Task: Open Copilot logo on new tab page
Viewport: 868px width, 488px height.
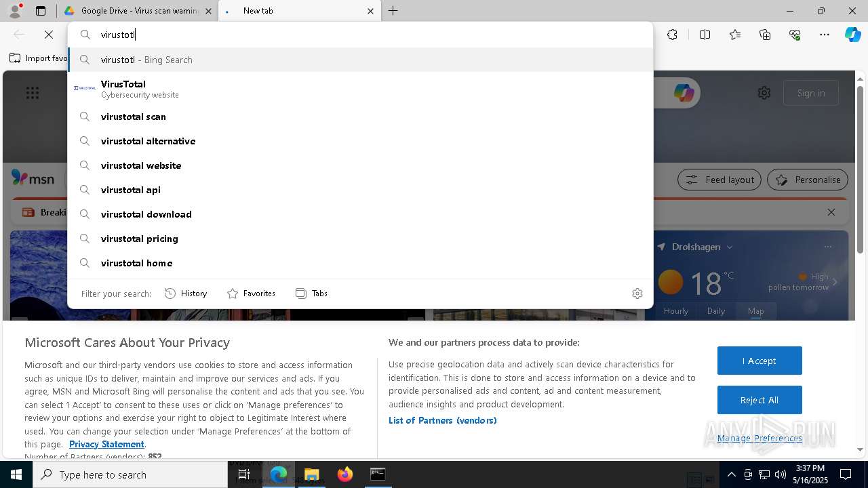Action: (x=684, y=93)
